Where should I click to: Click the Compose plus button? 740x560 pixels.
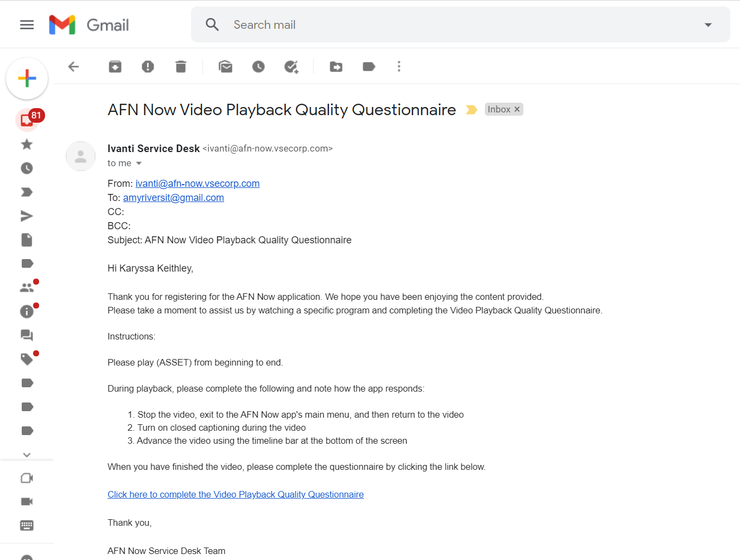tap(27, 79)
